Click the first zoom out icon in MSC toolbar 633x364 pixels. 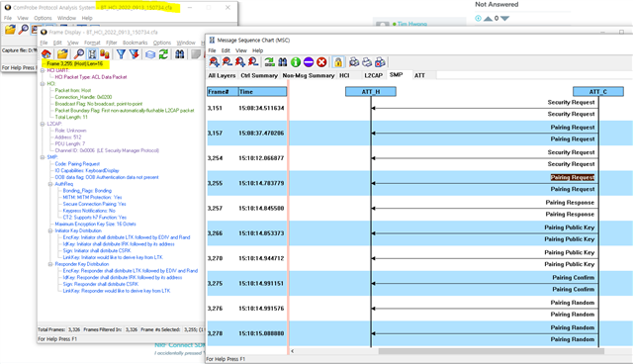click(227, 61)
